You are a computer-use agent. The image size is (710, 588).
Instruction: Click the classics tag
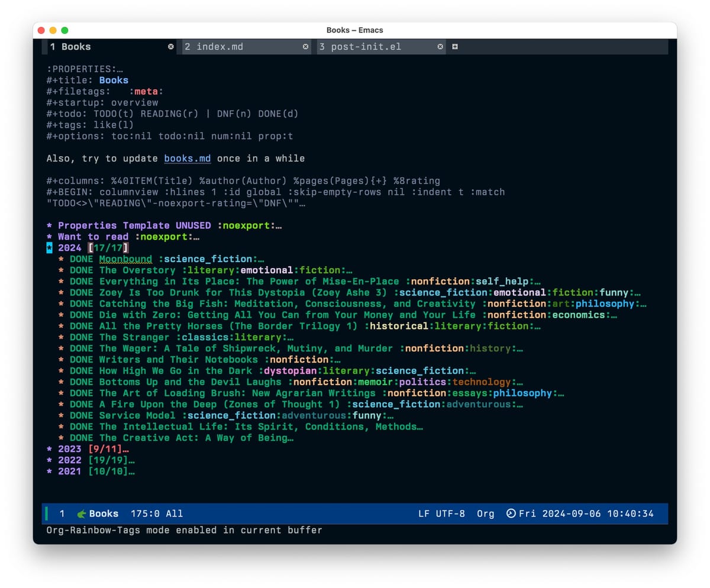tap(205, 338)
